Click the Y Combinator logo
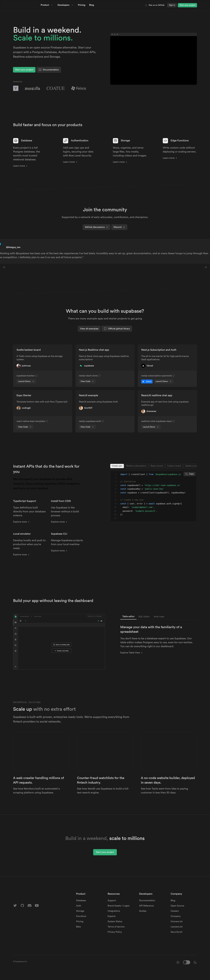210x980 pixels. tap(16, 88)
